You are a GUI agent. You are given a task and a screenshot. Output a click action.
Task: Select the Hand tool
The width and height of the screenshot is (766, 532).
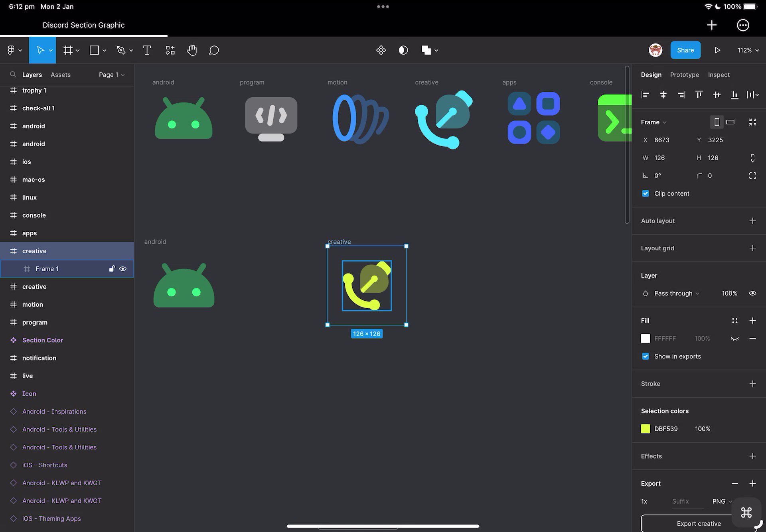point(191,50)
